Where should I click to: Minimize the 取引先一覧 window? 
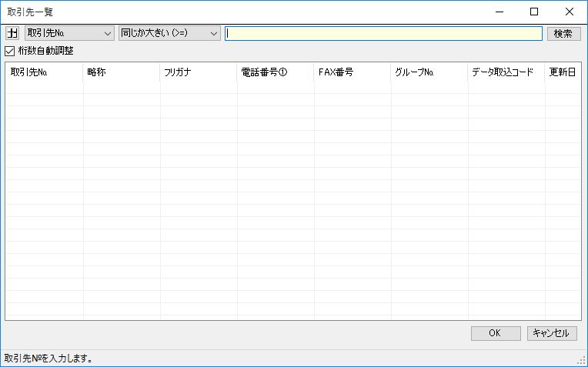[x=499, y=12]
